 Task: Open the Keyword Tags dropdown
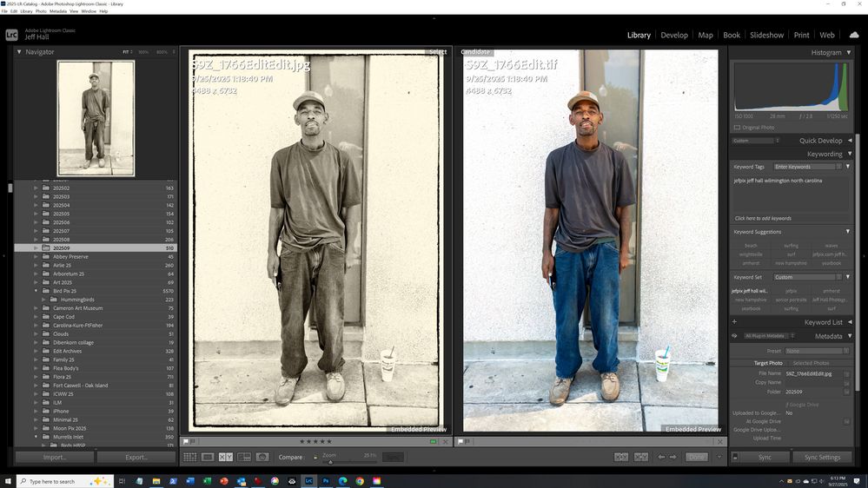[x=808, y=167]
